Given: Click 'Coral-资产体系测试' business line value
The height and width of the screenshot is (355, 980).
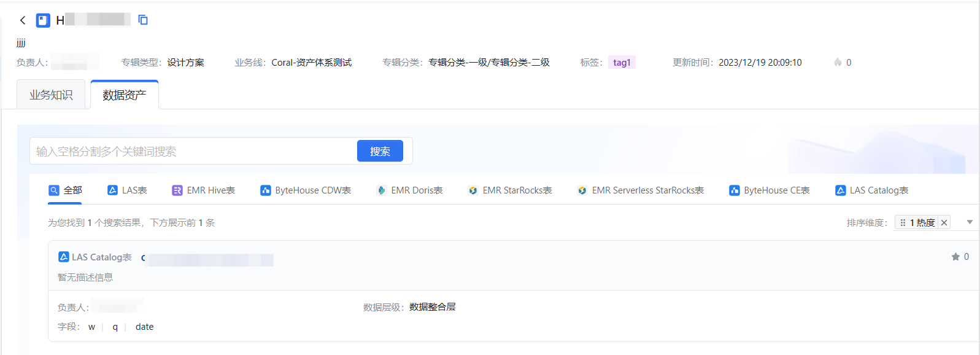Looking at the screenshot, I should (x=312, y=62).
